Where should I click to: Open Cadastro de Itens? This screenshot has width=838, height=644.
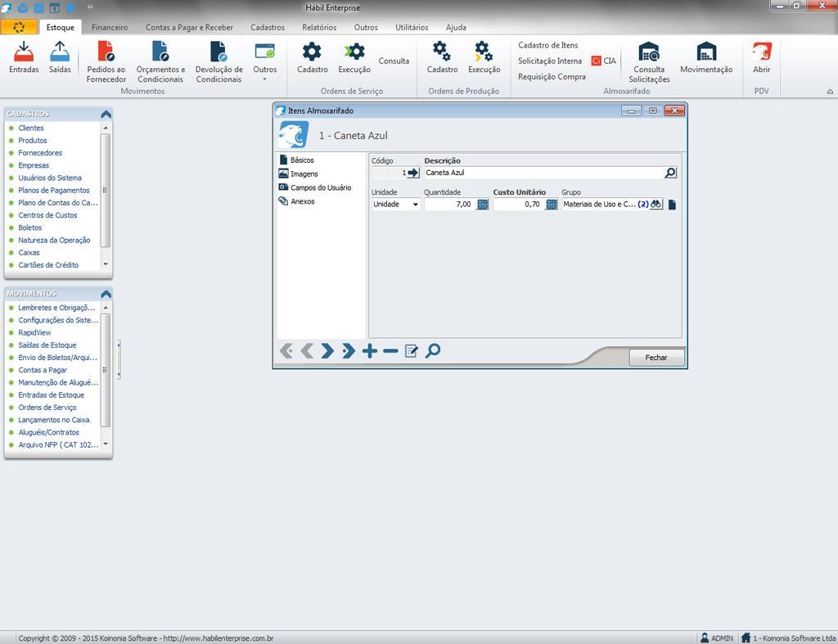[547, 46]
